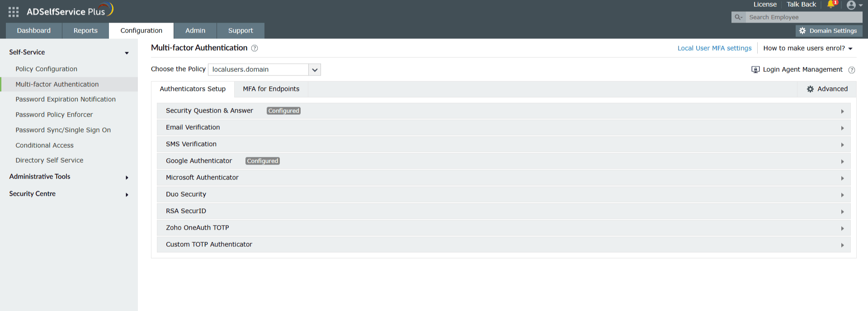Click the Zoho OneAuth TOTP label
Screen dimensions: 868x311
(x=197, y=228)
